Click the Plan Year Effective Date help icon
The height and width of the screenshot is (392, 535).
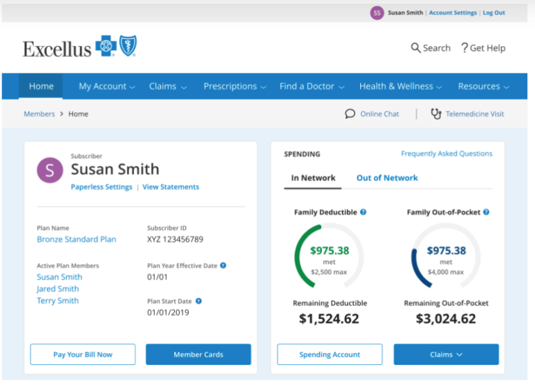point(223,265)
